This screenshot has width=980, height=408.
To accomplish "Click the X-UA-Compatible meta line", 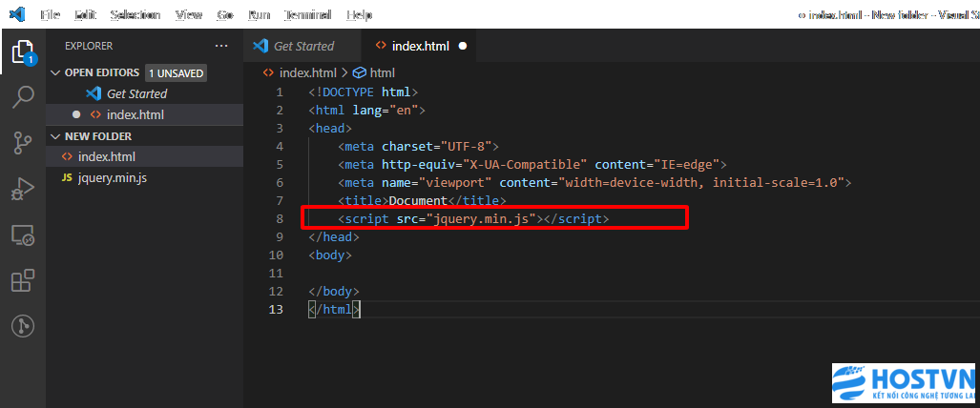I will coord(532,165).
